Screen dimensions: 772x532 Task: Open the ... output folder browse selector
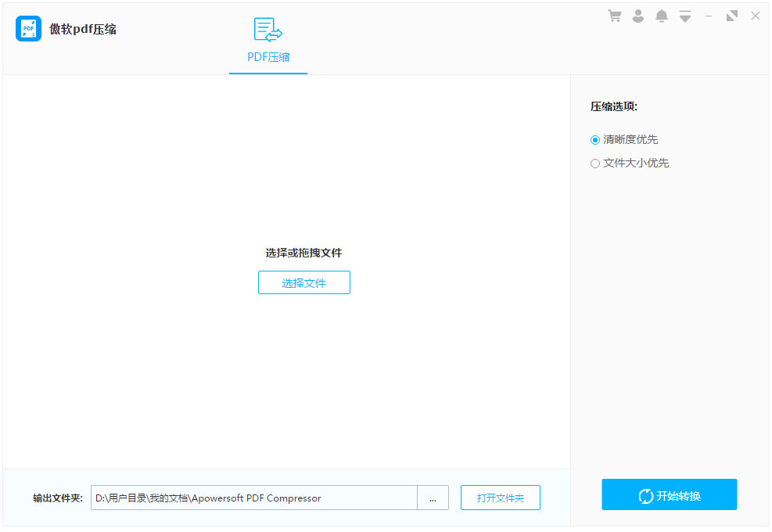[x=433, y=498]
